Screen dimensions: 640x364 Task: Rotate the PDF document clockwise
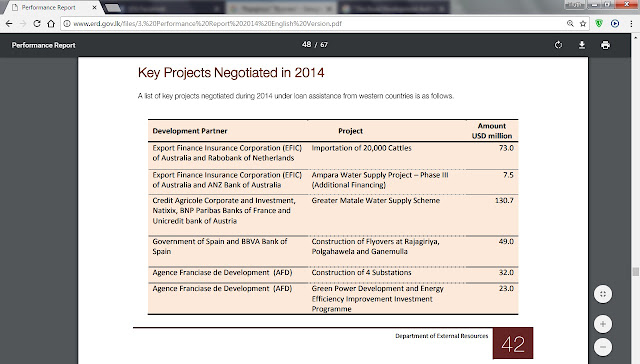coord(558,45)
